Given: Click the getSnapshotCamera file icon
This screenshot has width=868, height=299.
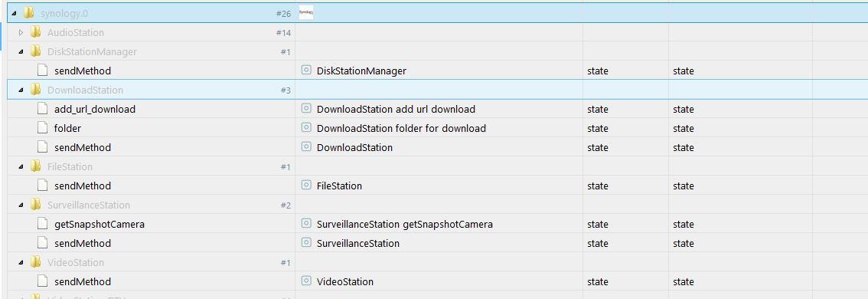Looking at the screenshot, I should pyautogui.click(x=42, y=224).
